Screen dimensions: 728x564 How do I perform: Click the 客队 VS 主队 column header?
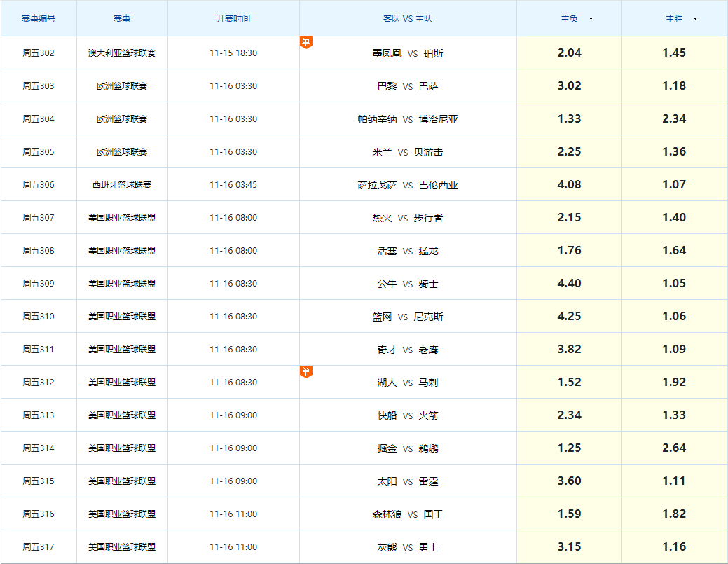click(408, 19)
